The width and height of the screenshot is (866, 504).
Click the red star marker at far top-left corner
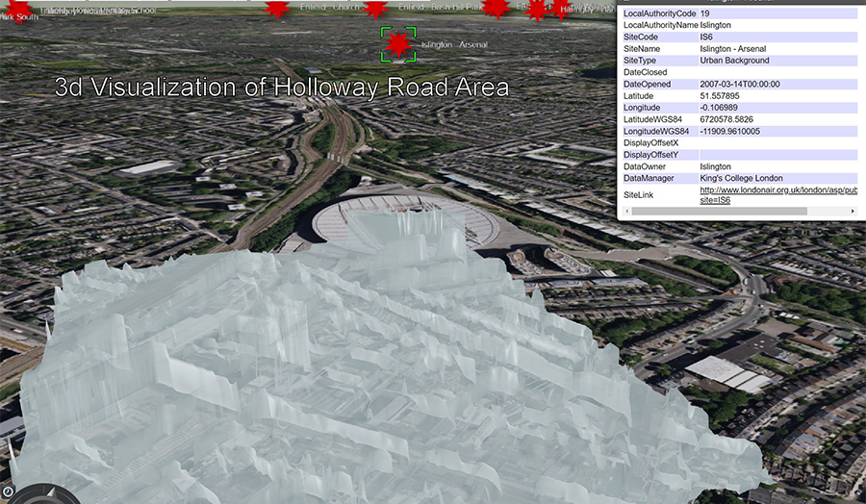tap(19, 10)
